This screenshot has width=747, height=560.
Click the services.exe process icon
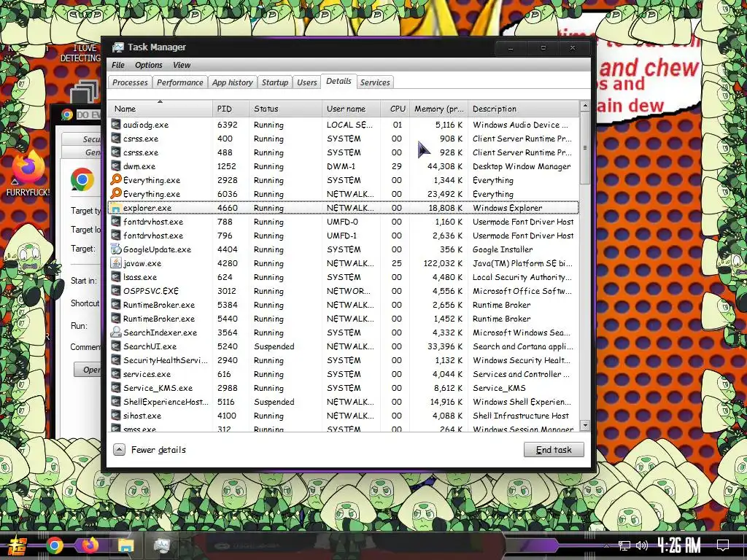116,374
